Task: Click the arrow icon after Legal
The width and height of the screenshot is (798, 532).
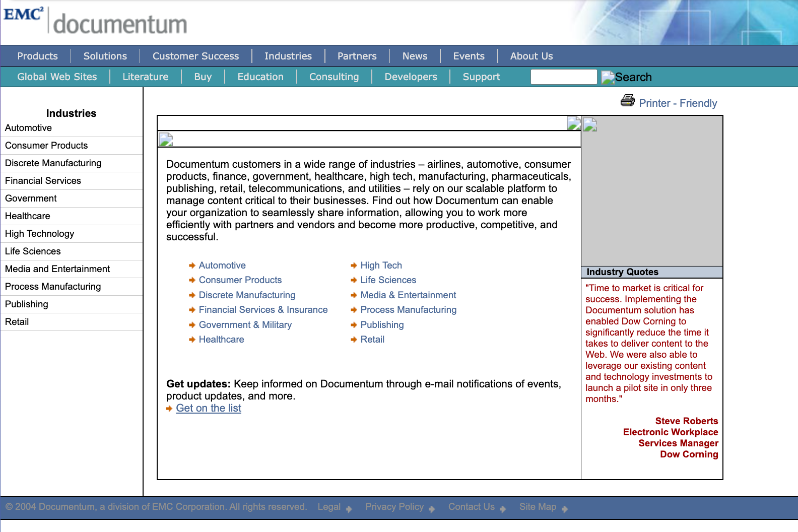Action: (x=349, y=509)
